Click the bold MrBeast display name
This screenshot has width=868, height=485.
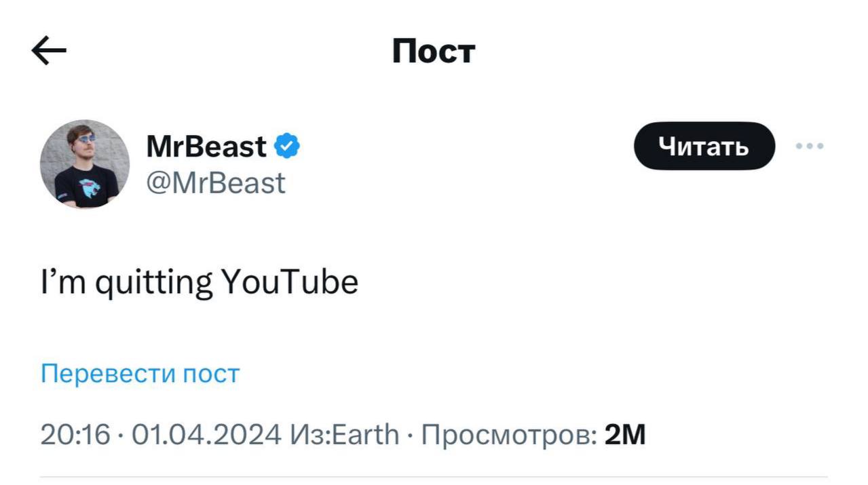pyautogui.click(x=206, y=146)
